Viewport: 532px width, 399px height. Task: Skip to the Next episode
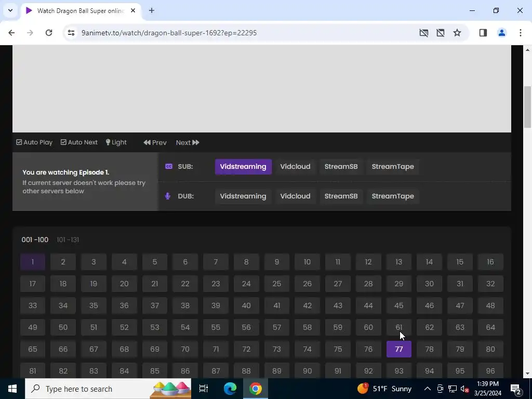pyautogui.click(x=188, y=142)
